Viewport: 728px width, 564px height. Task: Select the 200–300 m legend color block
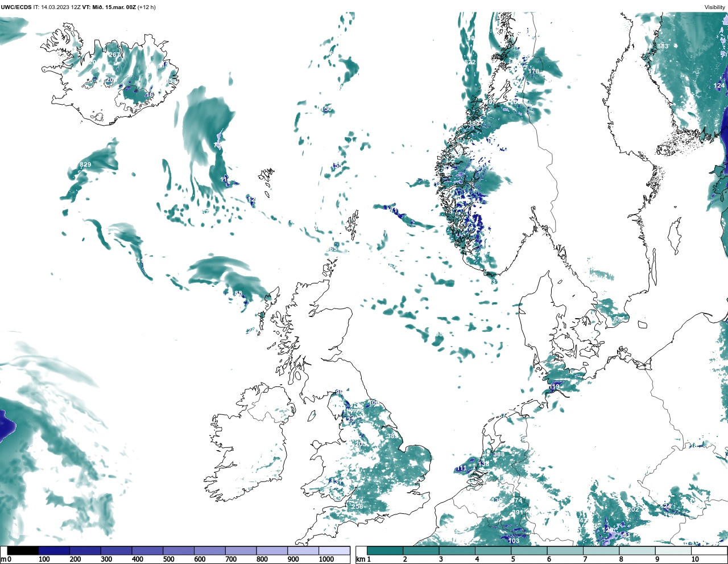(x=85, y=551)
